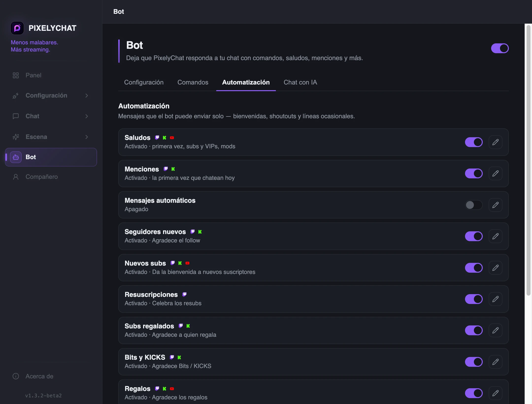Screen dimensions: 532x404
Task: Open the Chat con IA tab
Action: 300,83
